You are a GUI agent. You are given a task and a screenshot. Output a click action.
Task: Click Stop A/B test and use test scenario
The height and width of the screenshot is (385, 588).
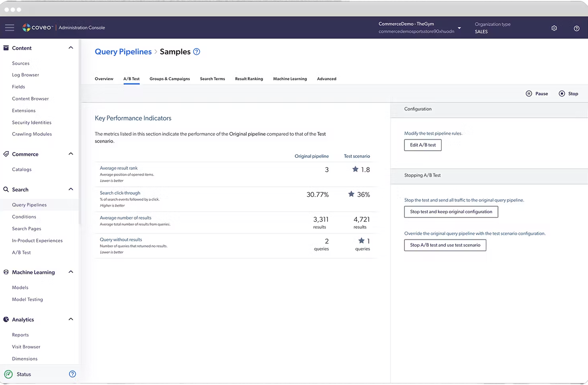point(445,245)
